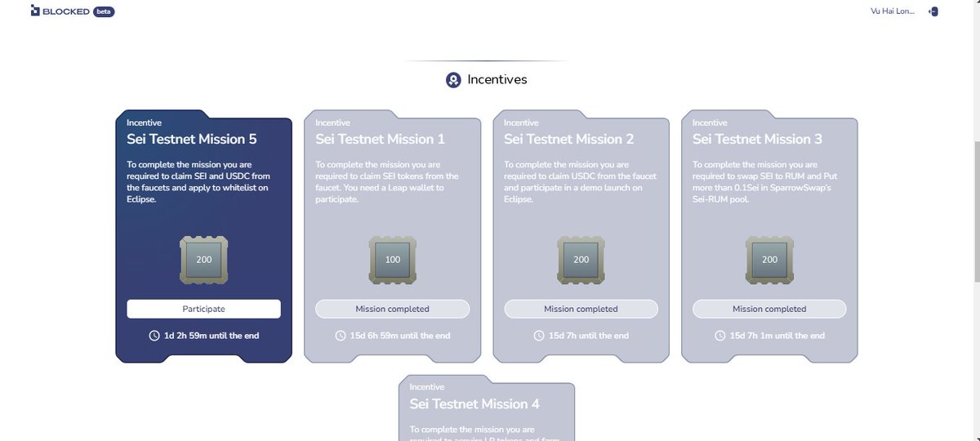Screen dimensions: 980x441
Task: Click the clock icon on Mission 1 card
Action: 341,336
